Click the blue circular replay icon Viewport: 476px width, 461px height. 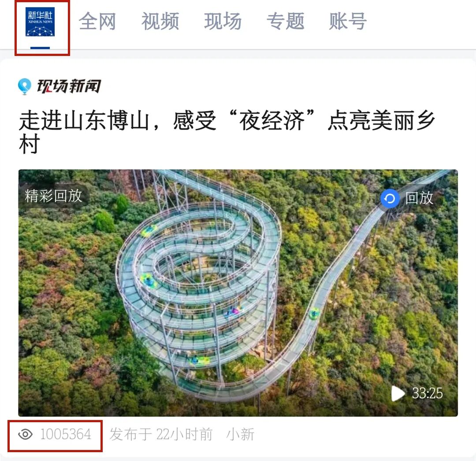[x=390, y=198]
